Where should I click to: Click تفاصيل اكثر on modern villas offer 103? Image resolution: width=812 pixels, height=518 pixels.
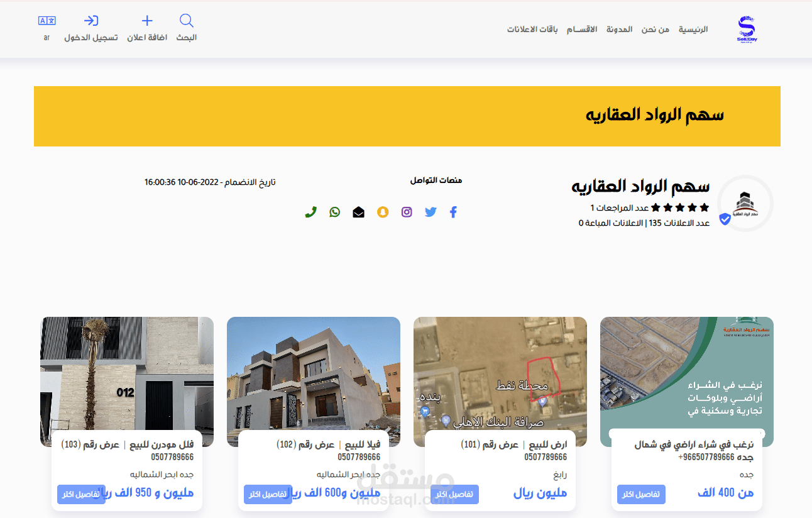pyautogui.click(x=81, y=494)
